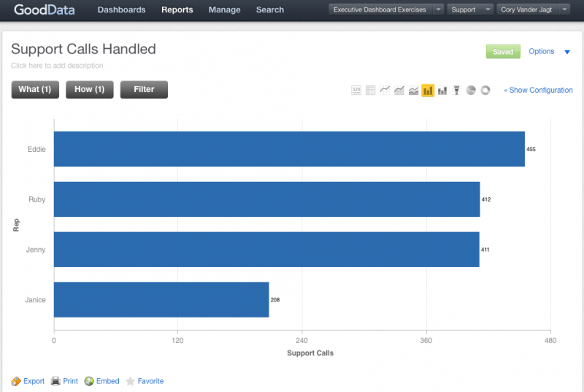This screenshot has height=392, width=584.
Task: Select the highlighted bar chart icon
Action: pos(428,91)
